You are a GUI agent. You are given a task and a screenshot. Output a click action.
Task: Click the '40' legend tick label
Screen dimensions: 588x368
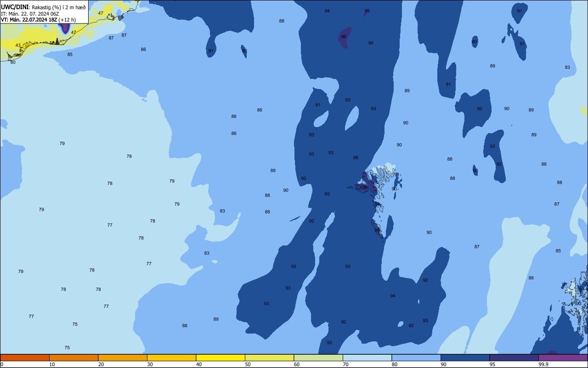coord(199,364)
